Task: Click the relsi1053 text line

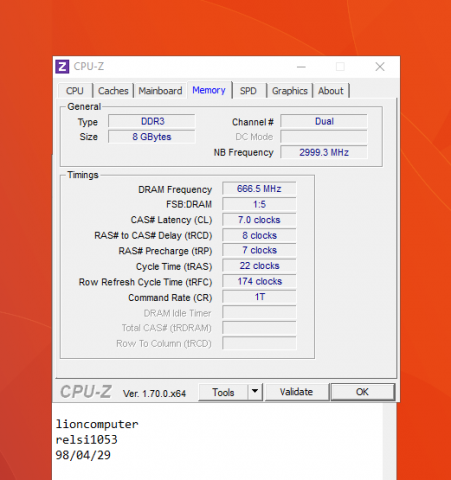Action: pyautogui.click(x=86, y=440)
